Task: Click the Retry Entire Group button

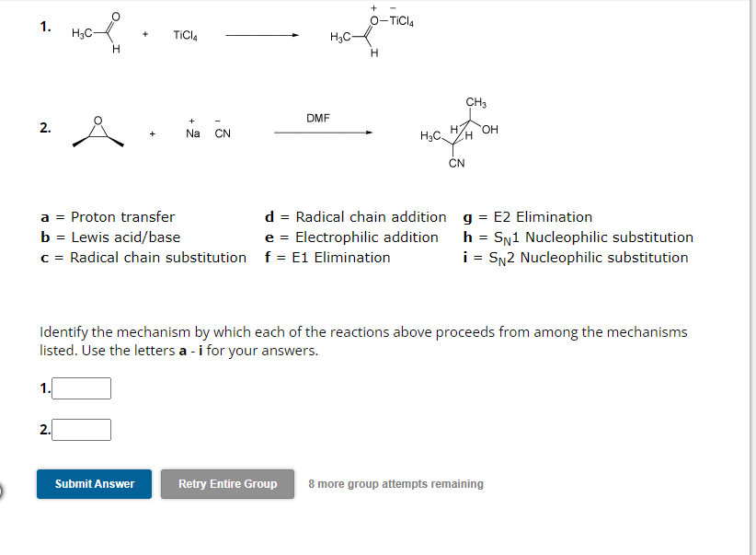Action: pos(227,483)
